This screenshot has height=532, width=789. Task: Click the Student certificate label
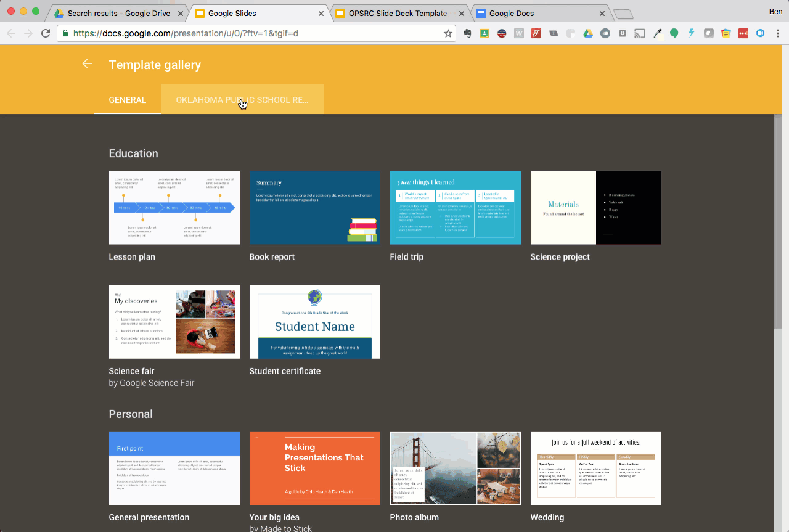tap(285, 371)
